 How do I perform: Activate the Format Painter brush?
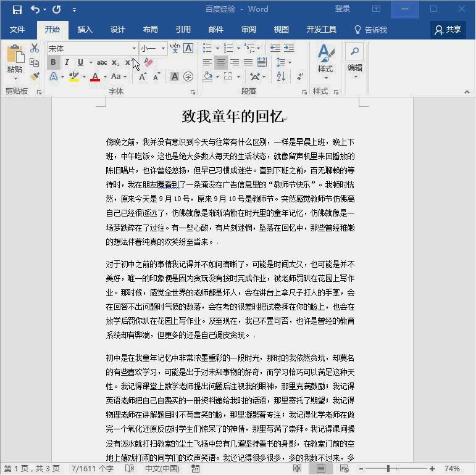click(x=35, y=76)
